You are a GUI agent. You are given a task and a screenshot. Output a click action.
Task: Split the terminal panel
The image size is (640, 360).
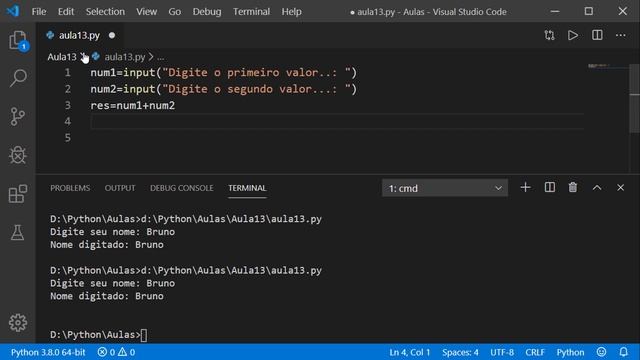point(549,188)
